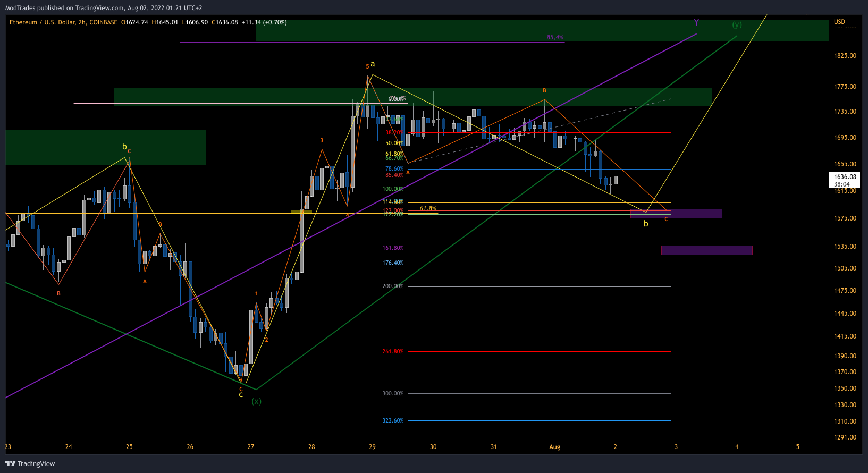Viewport: 868px width, 473px height.
Task: Click the 1350.00 price axis label
Action: pos(845,388)
